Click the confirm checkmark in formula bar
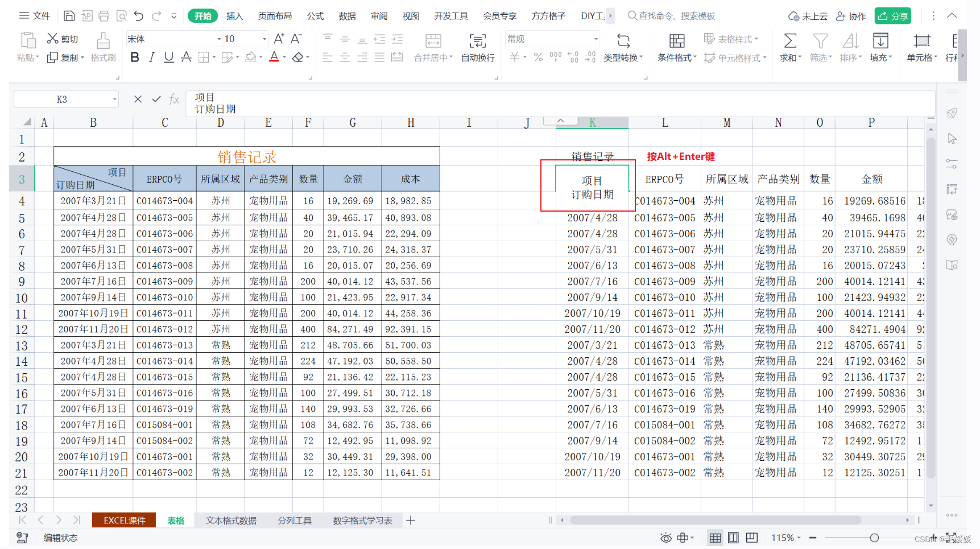The height and width of the screenshot is (549, 980). 156,99
